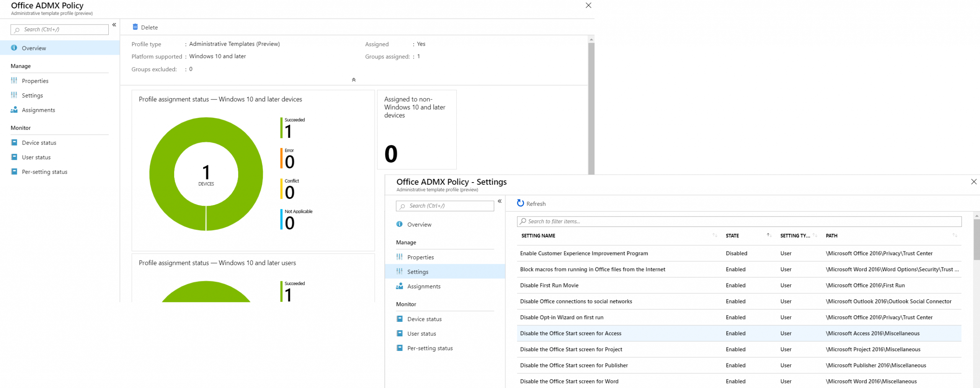Select 'Disable the Office Start screen for Publisher' row
The image size is (980, 388).
[739, 365]
